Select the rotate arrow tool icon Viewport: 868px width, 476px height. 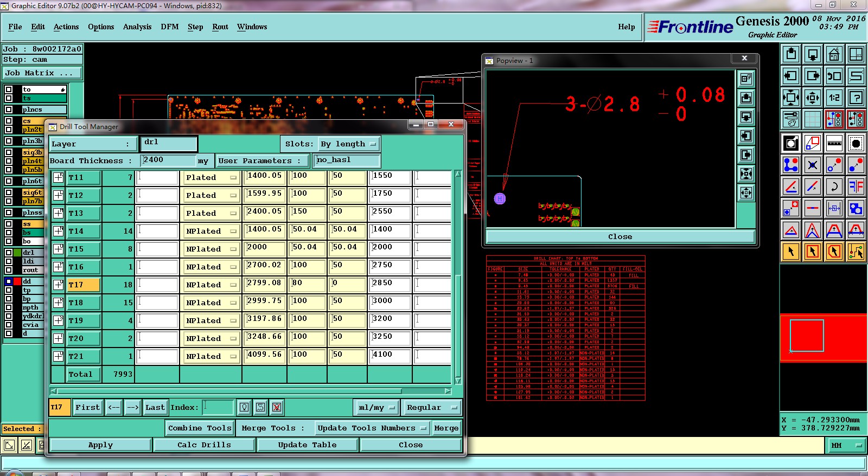pos(834,187)
